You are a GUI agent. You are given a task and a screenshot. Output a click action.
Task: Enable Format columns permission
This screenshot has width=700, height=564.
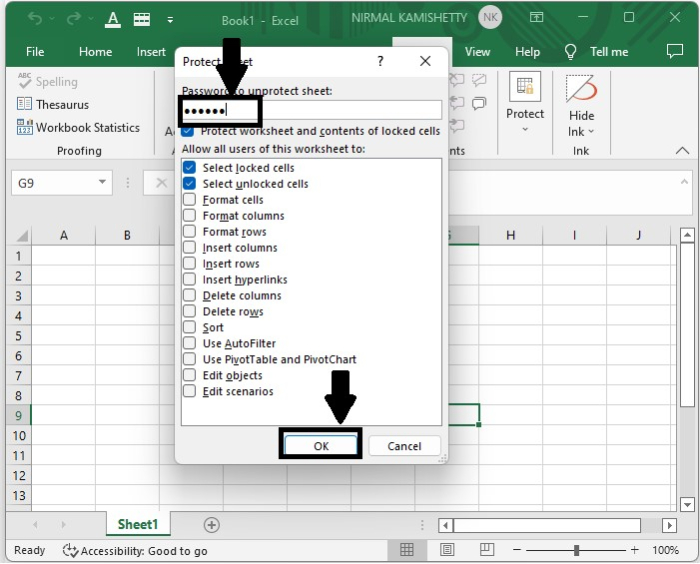tap(189, 216)
